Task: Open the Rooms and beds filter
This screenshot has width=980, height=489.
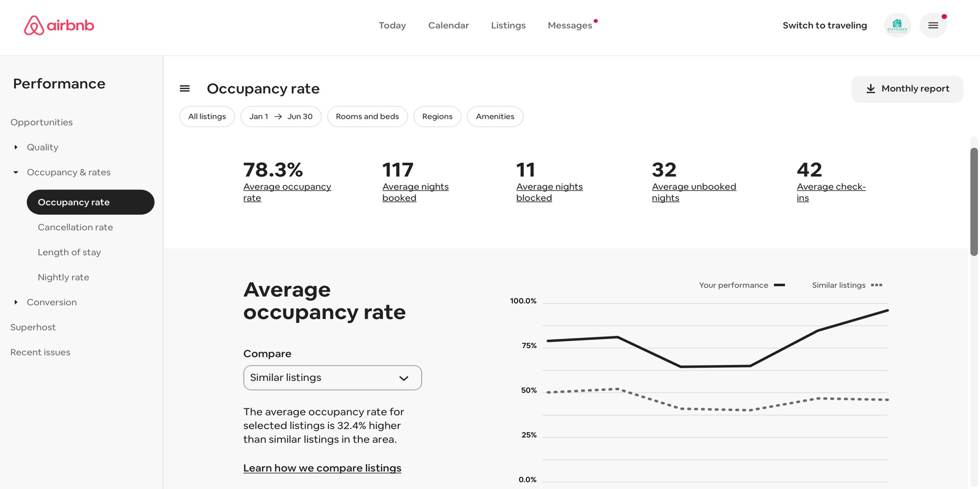Action: pos(367,116)
